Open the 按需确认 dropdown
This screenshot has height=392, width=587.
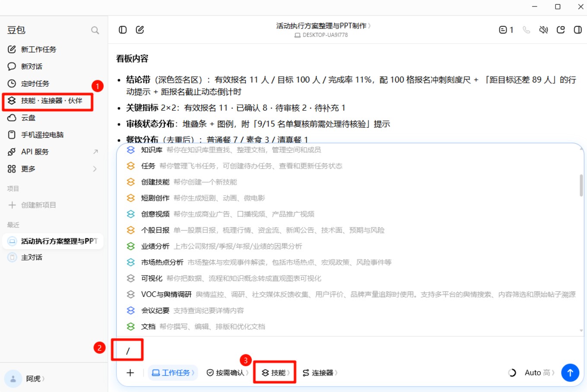click(227, 373)
